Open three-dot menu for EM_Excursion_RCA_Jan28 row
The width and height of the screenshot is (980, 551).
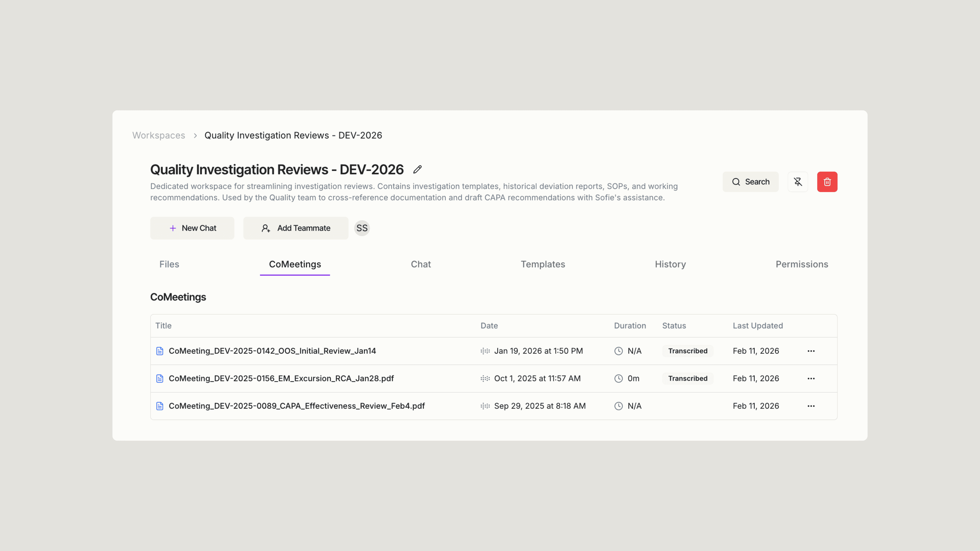tap(811, 378)
